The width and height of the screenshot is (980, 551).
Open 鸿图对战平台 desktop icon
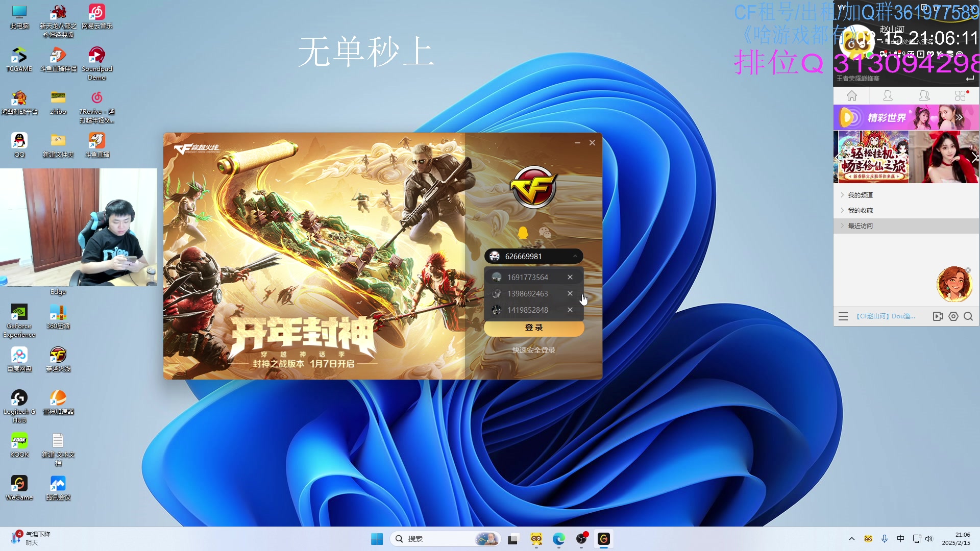click(x=19, y=103)
